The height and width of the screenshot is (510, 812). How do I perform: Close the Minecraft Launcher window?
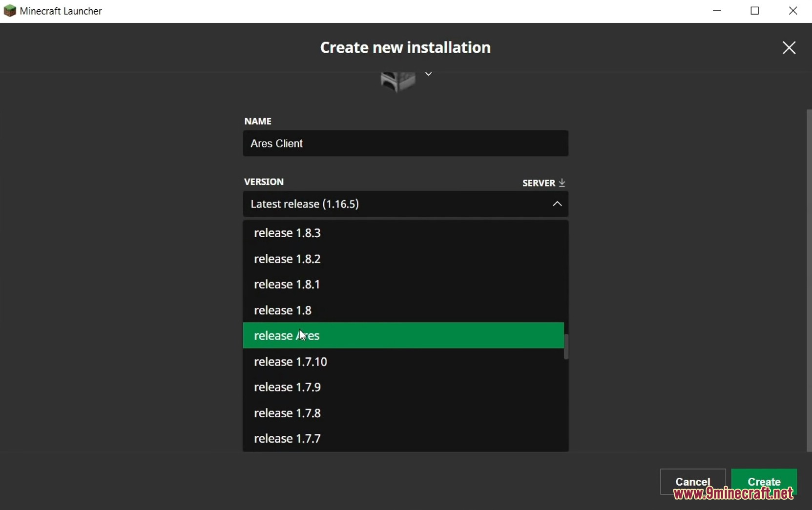793,11
